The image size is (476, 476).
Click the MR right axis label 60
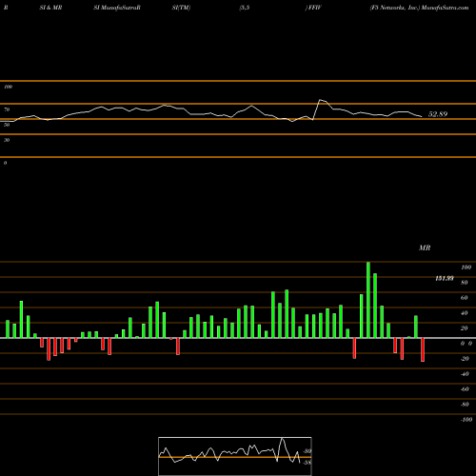click(x=465, y=298)
